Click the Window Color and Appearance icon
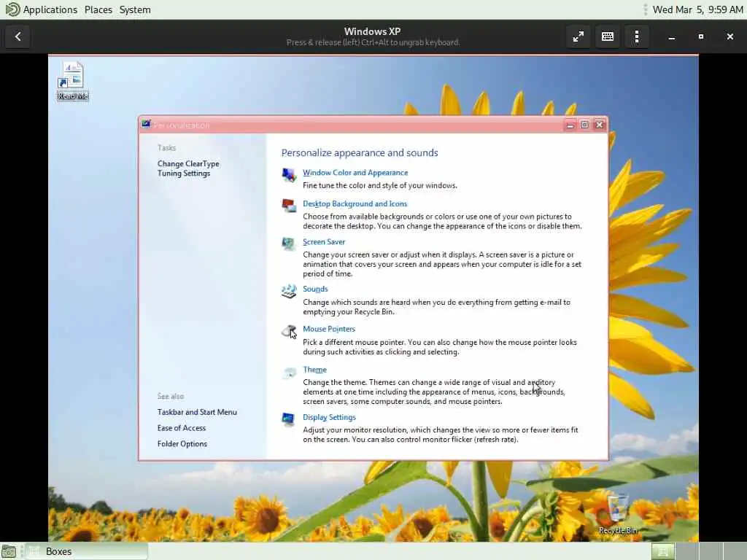This screenshot has width=747, height=560. 289,175
